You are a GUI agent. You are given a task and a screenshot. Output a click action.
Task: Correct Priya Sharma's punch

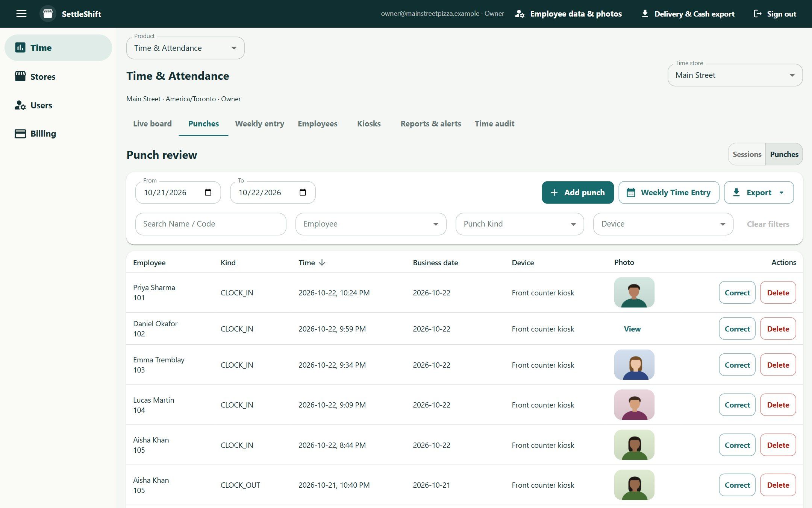tap(737, 292)
